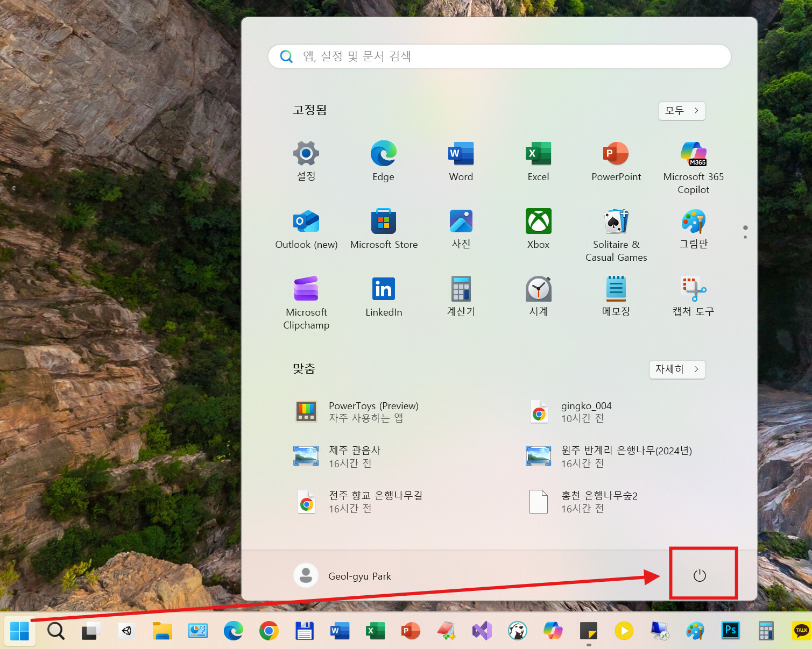The height and width of the screenshot is (649, 812).
Task: Open KakaoTalk from the taskbar
Action: (801, 631)
